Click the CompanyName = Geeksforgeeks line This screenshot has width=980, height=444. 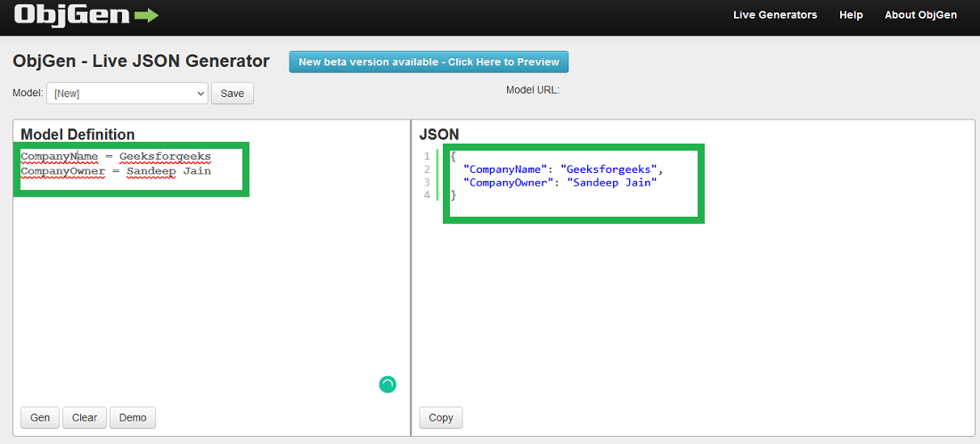[x=116, y=156]
